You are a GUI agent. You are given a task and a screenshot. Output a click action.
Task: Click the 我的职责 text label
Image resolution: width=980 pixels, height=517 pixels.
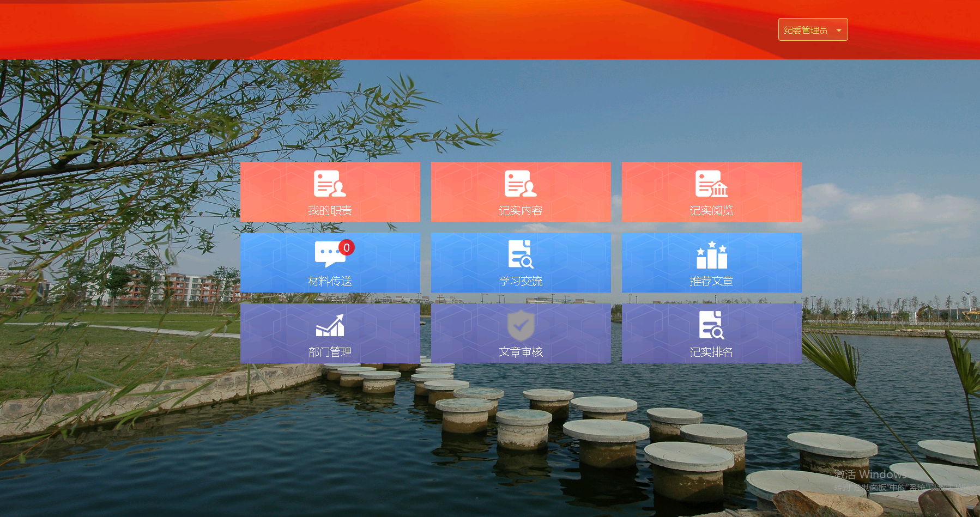[330, 211]
